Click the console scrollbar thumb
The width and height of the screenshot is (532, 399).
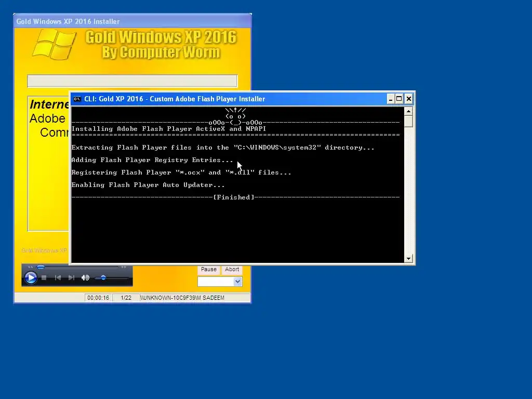[408, 122]
